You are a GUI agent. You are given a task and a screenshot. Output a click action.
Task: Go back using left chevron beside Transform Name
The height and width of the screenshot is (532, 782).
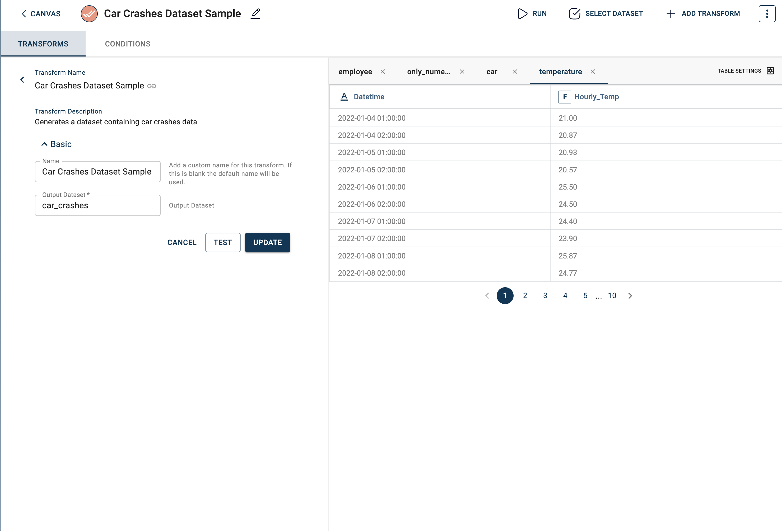(x=22, y=80)
